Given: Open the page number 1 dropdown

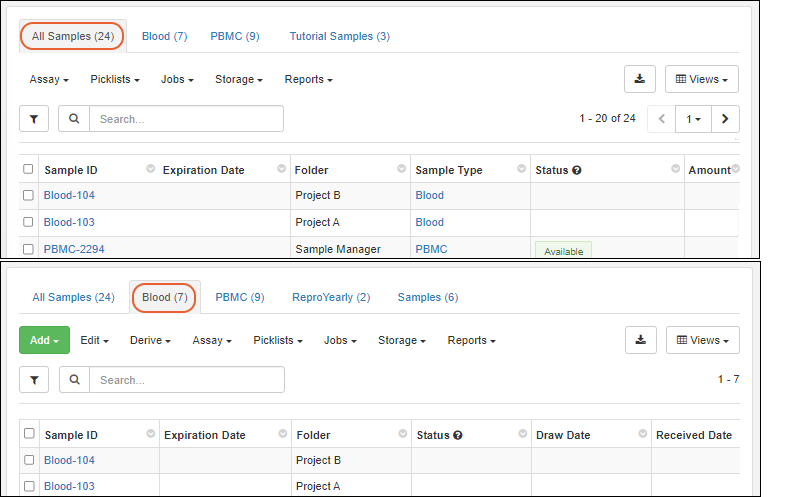Looking at the screenshot, I should pos(693,119).
